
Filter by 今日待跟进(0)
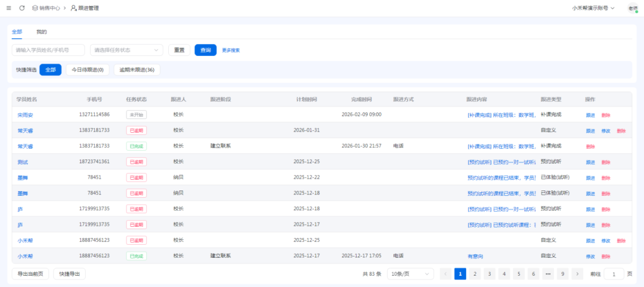point(87,70)
